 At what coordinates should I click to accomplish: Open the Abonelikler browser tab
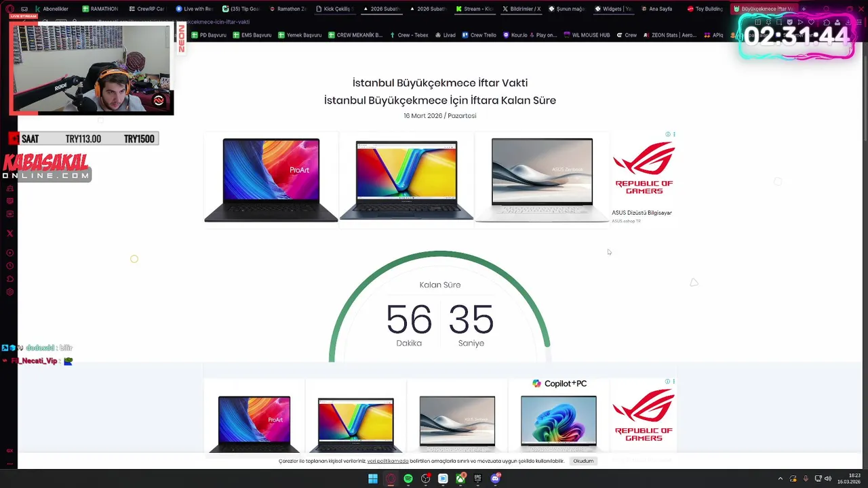coord(51,9)
